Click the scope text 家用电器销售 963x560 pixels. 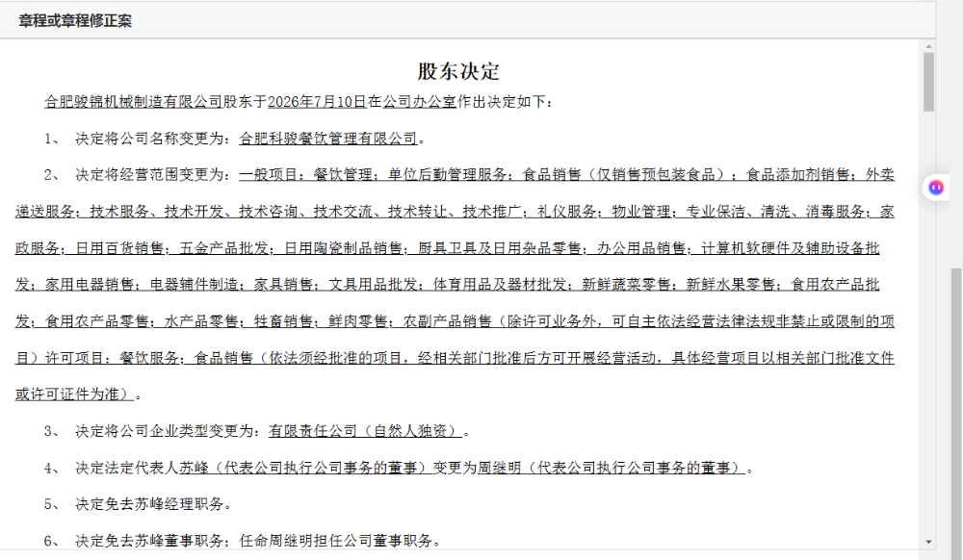tap(89, 285)
